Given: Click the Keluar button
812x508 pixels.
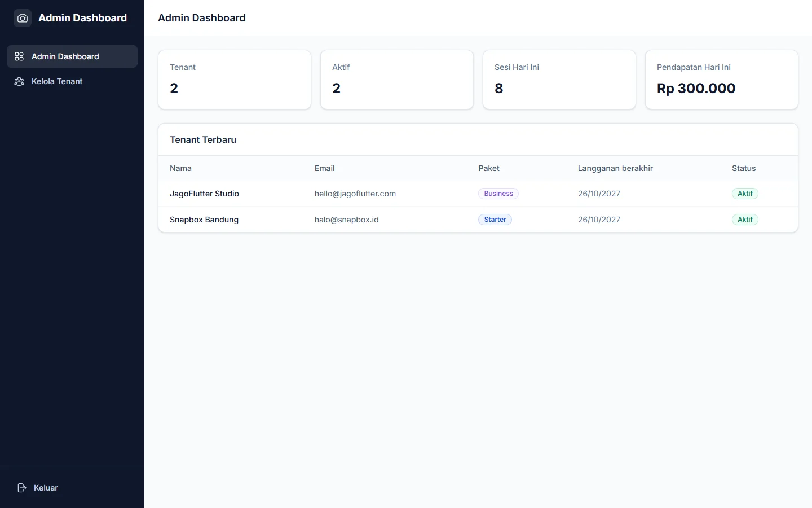Looking at the screenshot, I should (72, 488).
